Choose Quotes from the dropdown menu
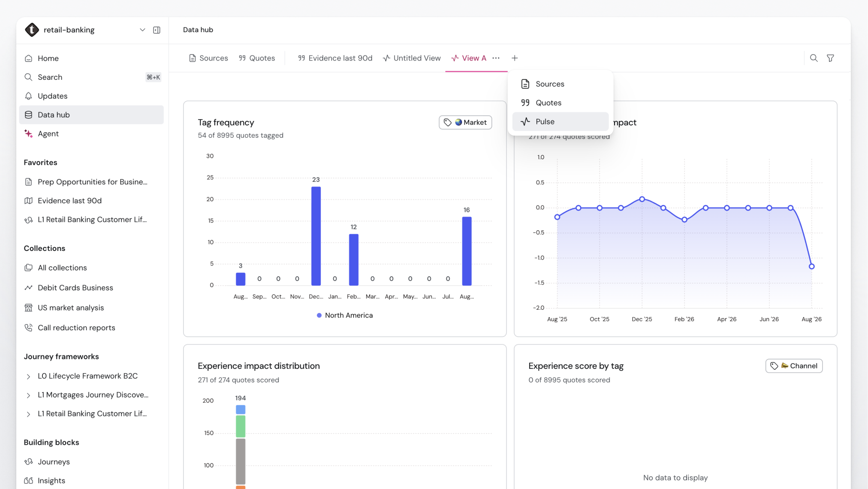The height and width of the screenshot is (489, 868). 560,103
